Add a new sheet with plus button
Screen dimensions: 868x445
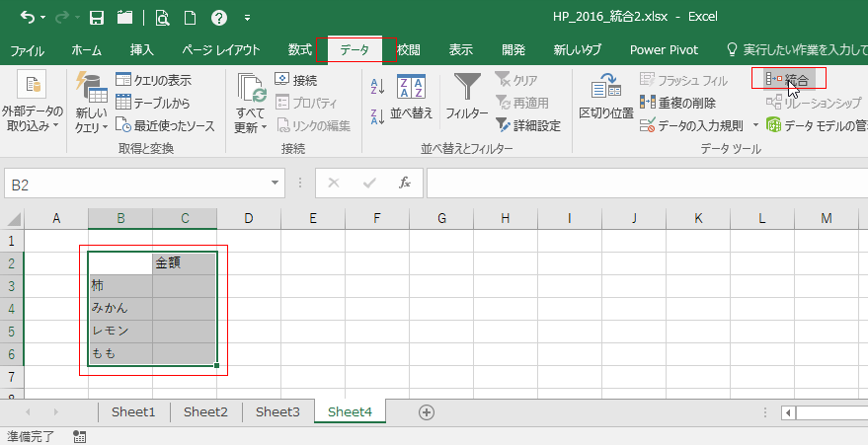point(427,411)
